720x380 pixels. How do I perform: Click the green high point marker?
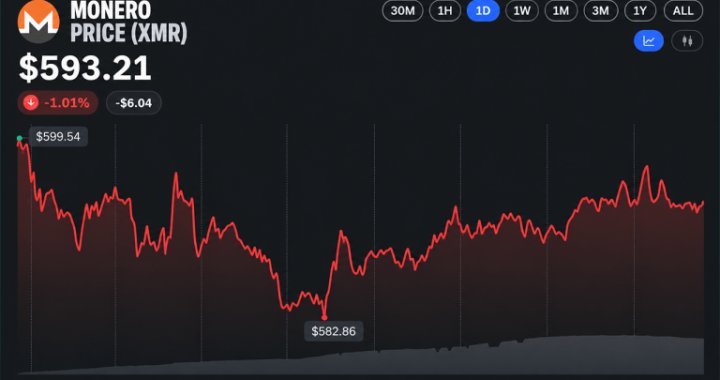pyautogui.click(x=19, y=138)
